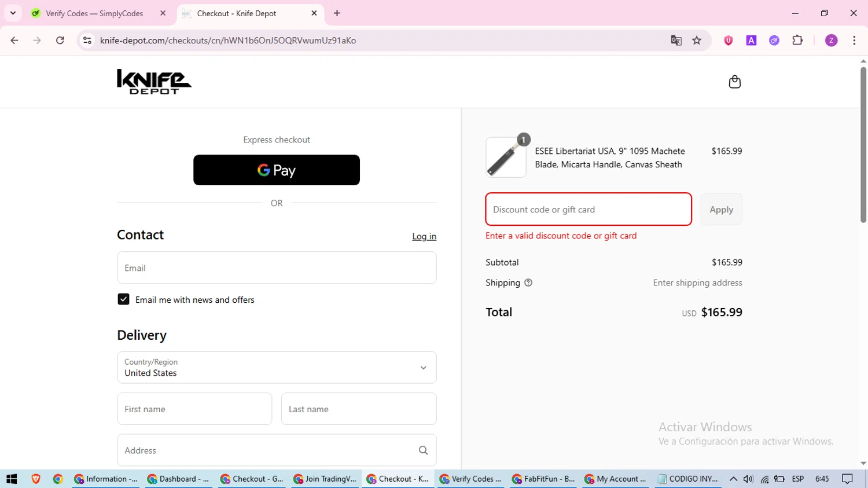Bookmark this page with the star icon
The height and width of the screenshot is (488, 868).
(x=697, y=41)
